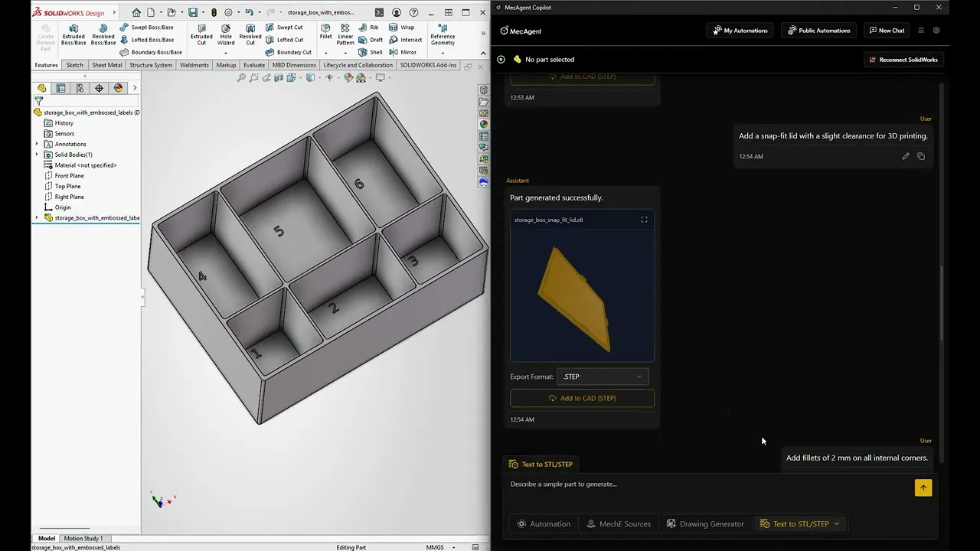Select the MechE Sources mode

pyautogui.click(x=619, y=524)
